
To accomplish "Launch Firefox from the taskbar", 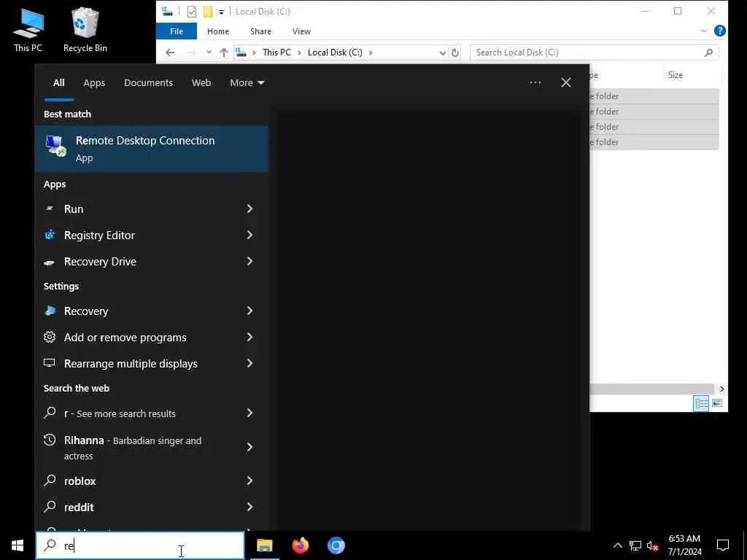I will 300,545.
